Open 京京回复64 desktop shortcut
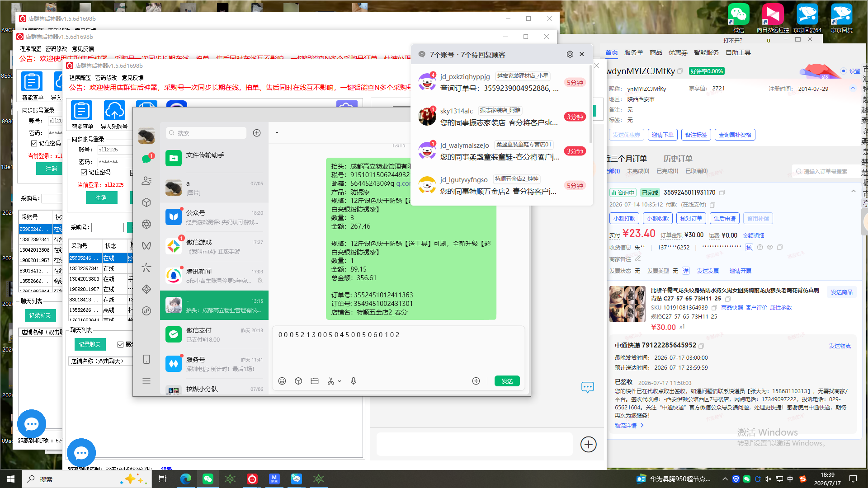Viewport: 868px width, 488px height. coord(807,18)
